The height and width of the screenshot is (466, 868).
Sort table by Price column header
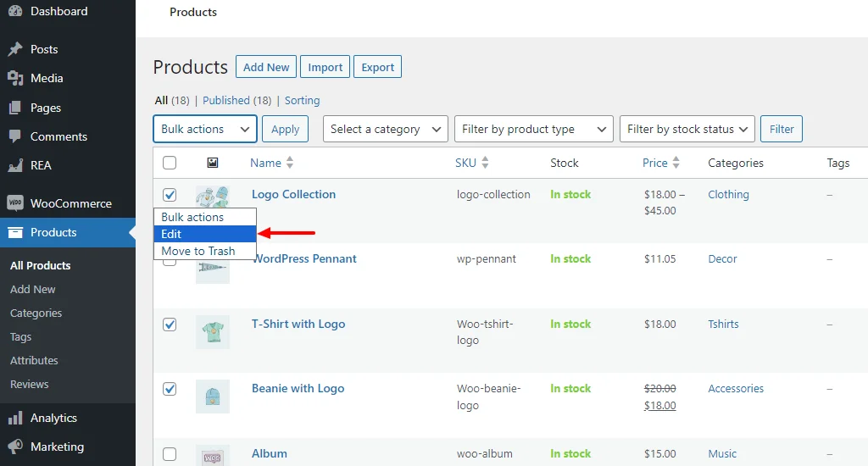(x=655, y=163)
